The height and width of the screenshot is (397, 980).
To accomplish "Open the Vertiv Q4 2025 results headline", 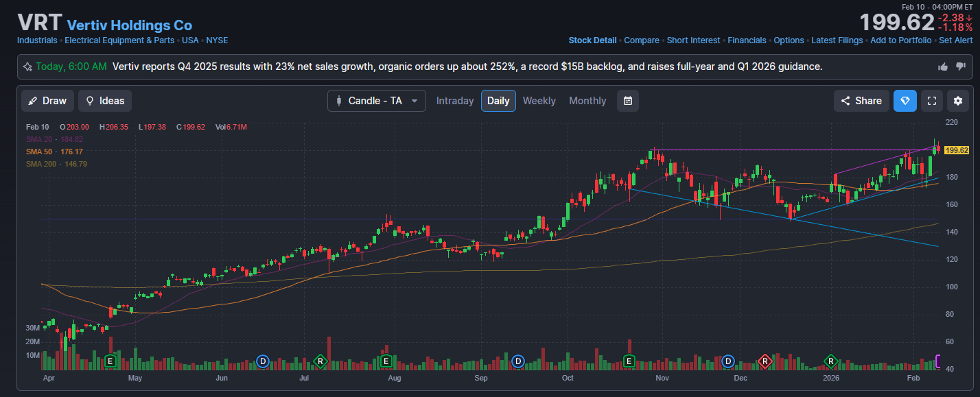I will 467,67.
